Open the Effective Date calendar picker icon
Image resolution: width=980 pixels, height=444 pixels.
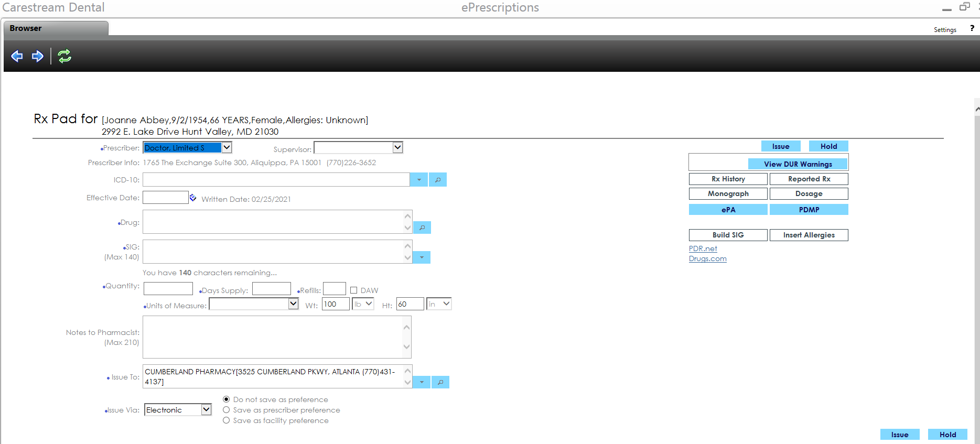[x=193, y=198]
